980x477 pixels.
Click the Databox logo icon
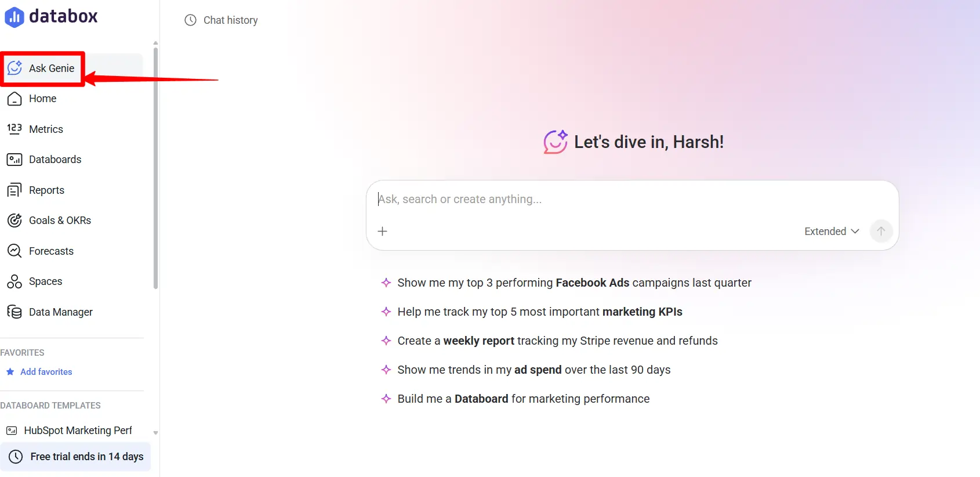[14, 17]
